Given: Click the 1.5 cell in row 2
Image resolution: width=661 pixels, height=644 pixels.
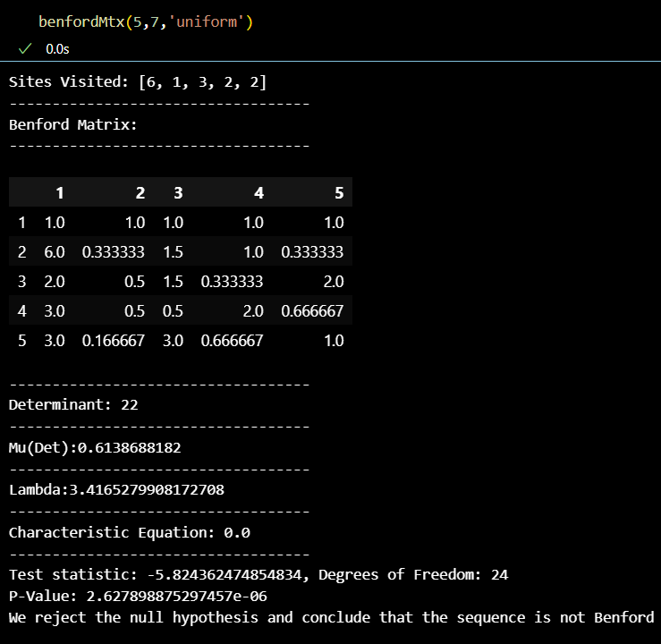Looking at the screenshot, I should click(173, 252).
